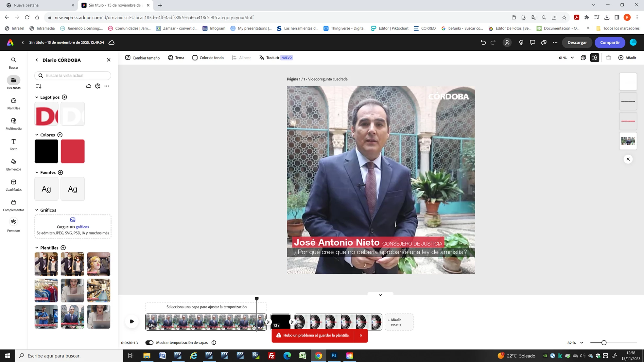Open Cambiar tamaño option
Image resolution: width=644 pixels, height=362 pixels.
[x=142, y=58]
